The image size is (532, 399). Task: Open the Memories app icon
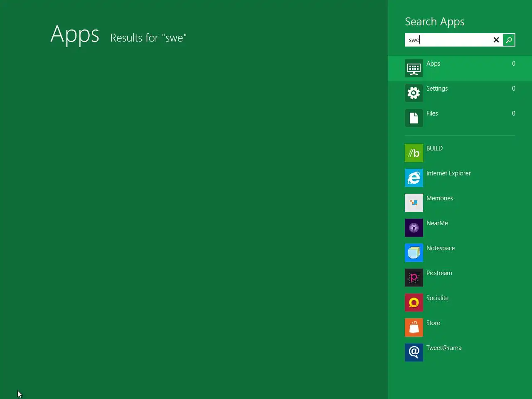pos(414,203)
